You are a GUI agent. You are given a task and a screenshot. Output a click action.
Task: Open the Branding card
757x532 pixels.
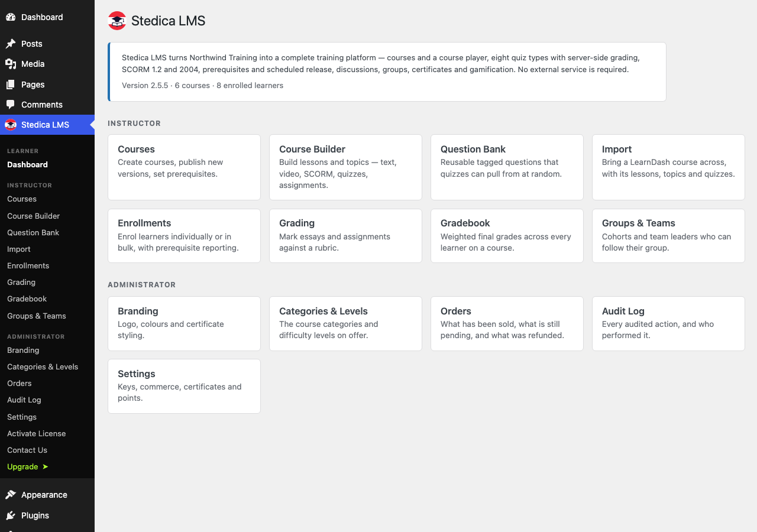(x=184, y=323)
